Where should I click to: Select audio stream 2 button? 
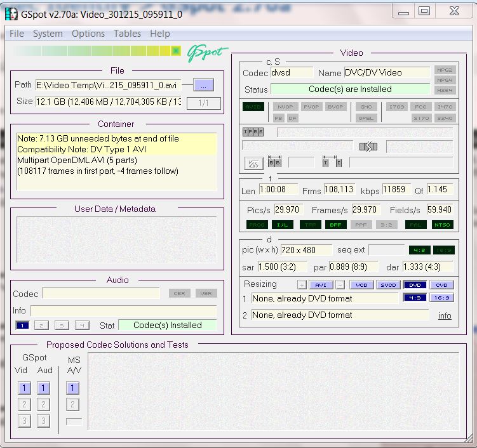coord(42,326)
